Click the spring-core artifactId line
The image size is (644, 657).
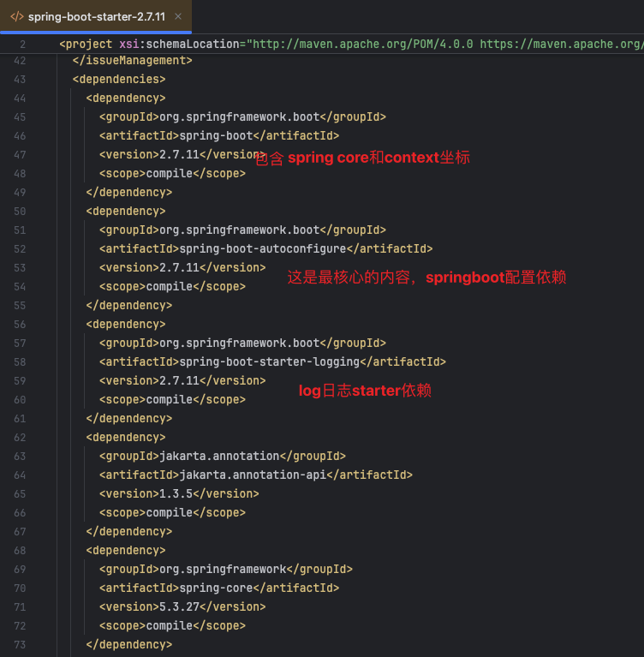[219, 588]
